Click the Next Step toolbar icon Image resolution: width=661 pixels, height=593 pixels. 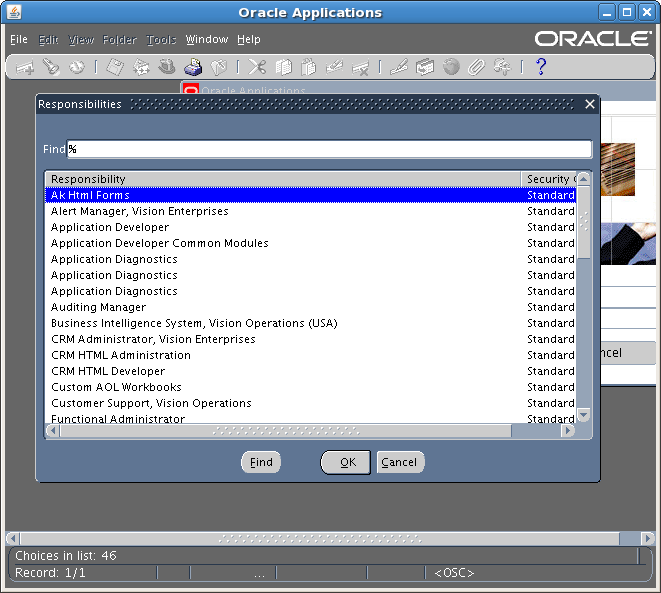[x=141, y=67]
